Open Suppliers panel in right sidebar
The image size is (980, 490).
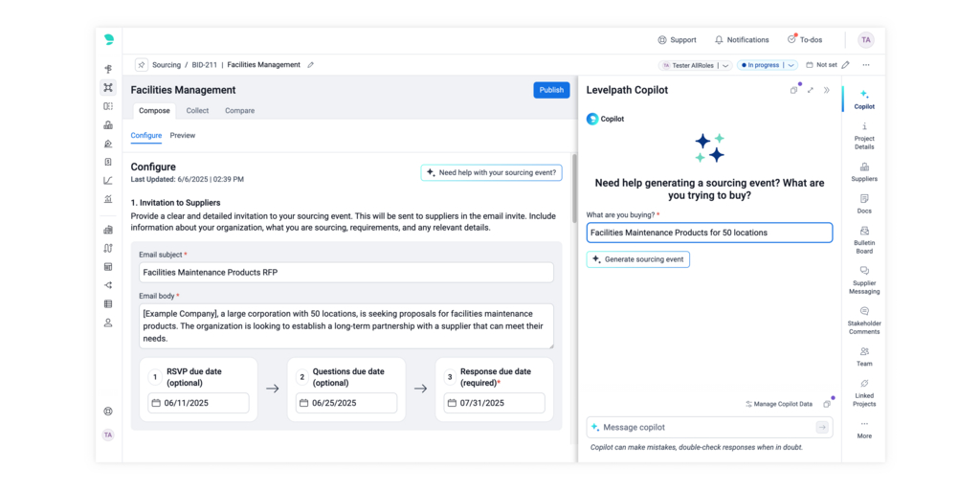(x=864, y=172)
